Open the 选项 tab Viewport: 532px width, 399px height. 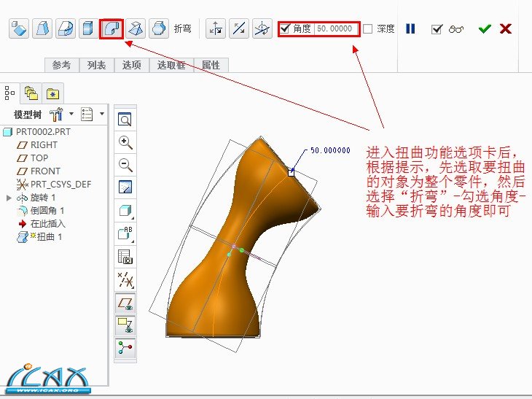132,65
